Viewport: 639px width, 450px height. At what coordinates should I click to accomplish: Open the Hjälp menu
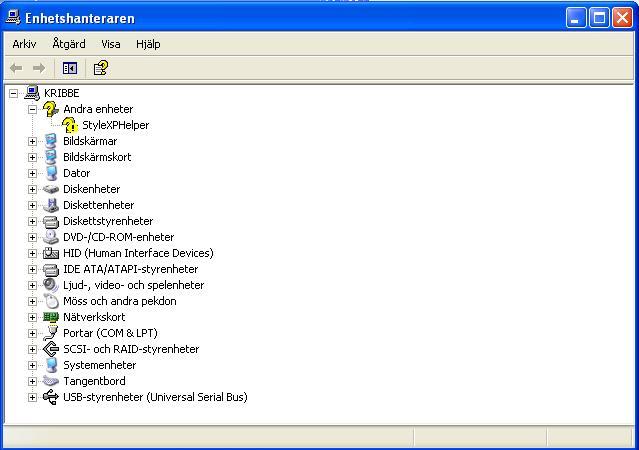(x=148, y=44)
